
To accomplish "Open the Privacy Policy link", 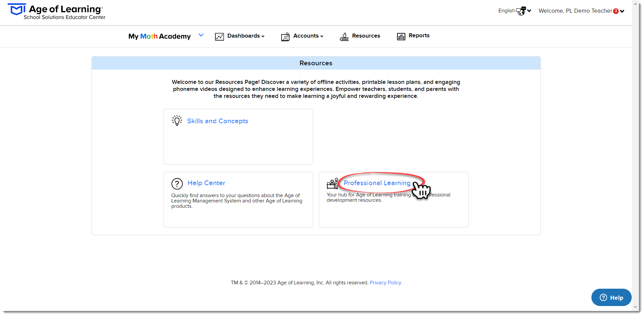I will 385,283.
